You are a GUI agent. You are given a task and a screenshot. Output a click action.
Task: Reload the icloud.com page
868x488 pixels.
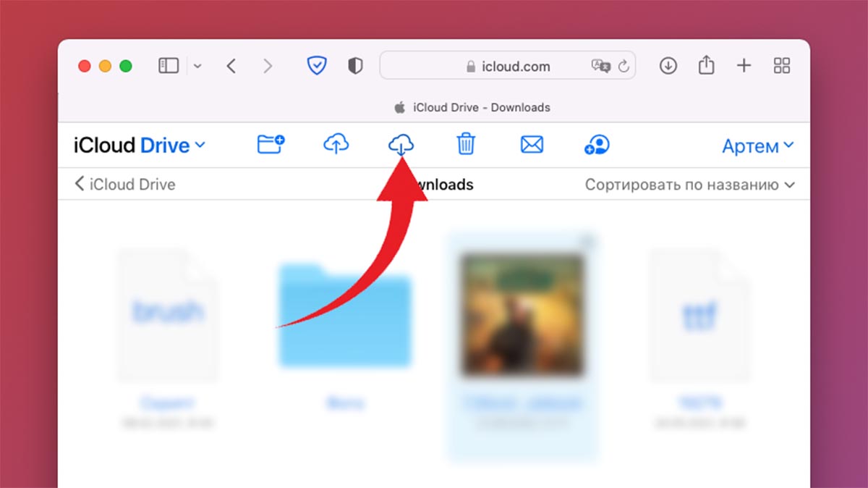624,67
